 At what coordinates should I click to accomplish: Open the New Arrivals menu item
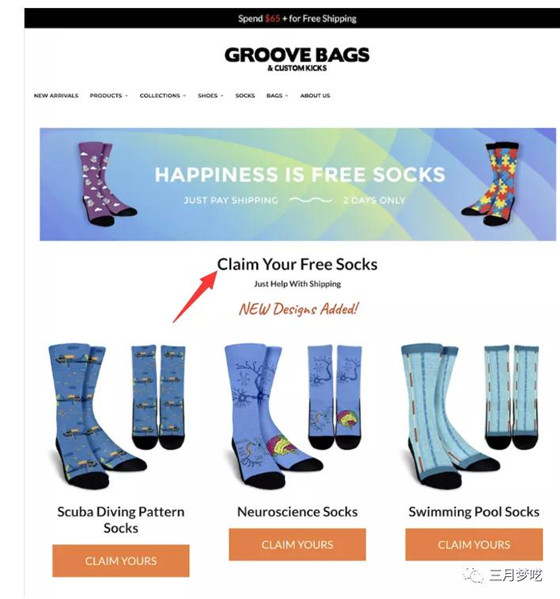(x=56, y=96)
